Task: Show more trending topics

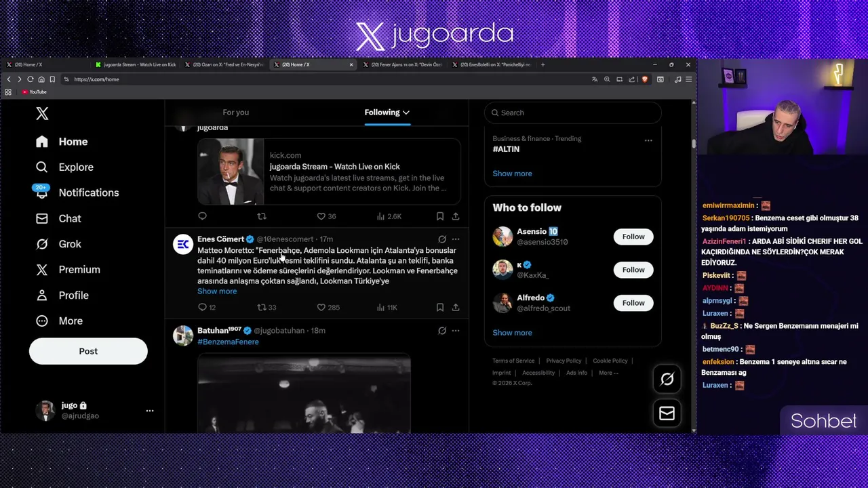Action: tap(512, 174)
